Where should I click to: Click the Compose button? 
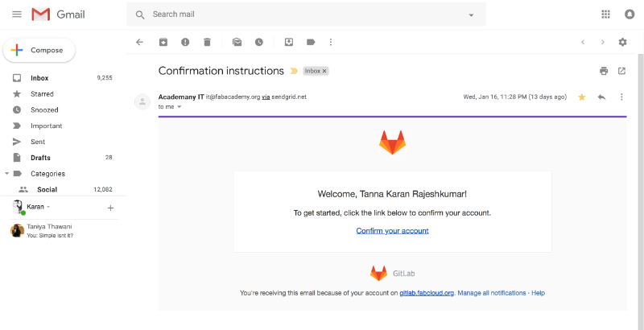tap(39, 51)
